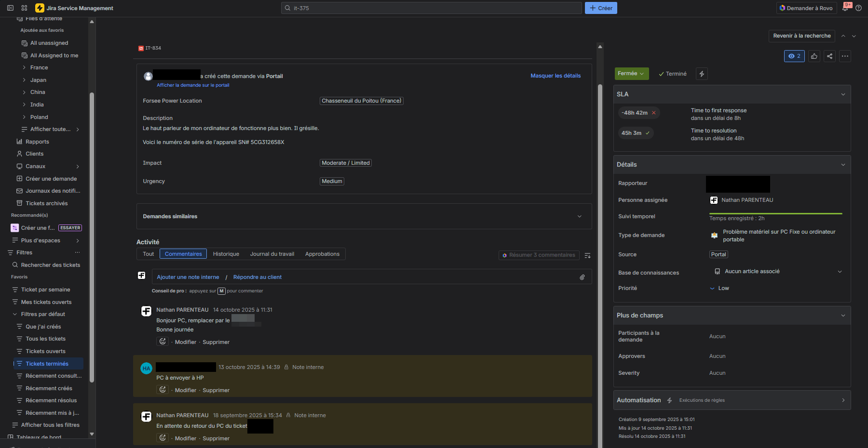The height and width of the screenshot is (448, 868).
Task: Open the three-dots more actions menu
Action: coord(845,56)
